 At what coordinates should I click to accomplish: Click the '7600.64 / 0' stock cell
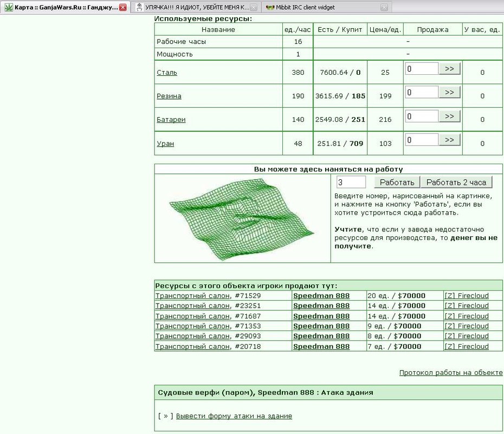coord(340,73)
